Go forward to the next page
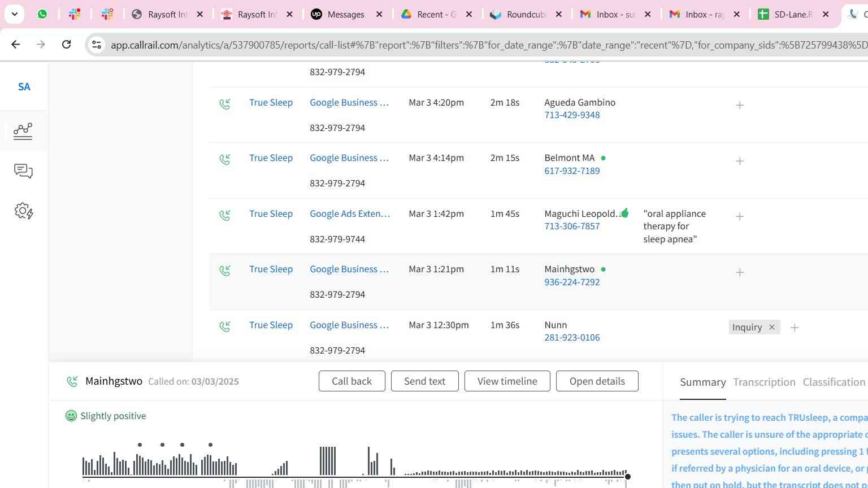Screen dimensions: 868x488 41,44
